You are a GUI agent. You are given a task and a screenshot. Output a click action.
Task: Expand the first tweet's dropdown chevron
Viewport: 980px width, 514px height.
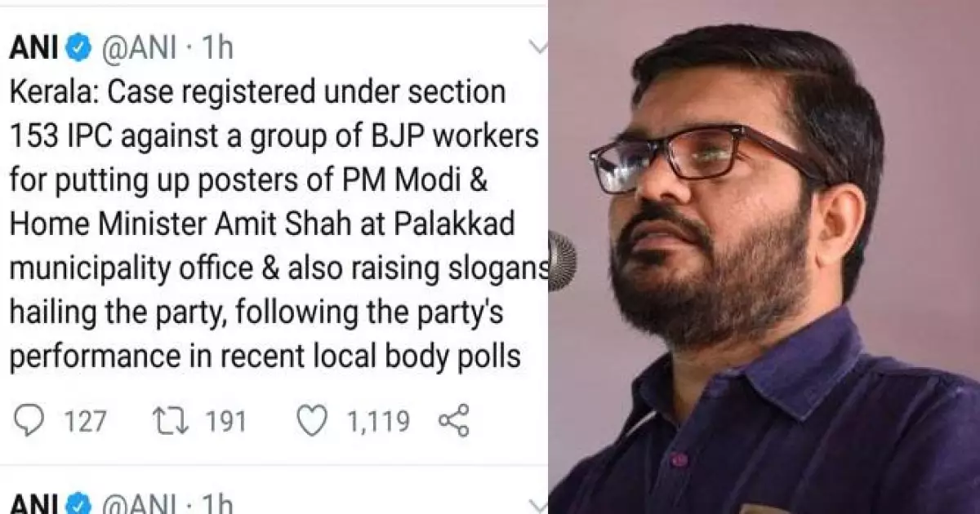[x=538, y=47]
